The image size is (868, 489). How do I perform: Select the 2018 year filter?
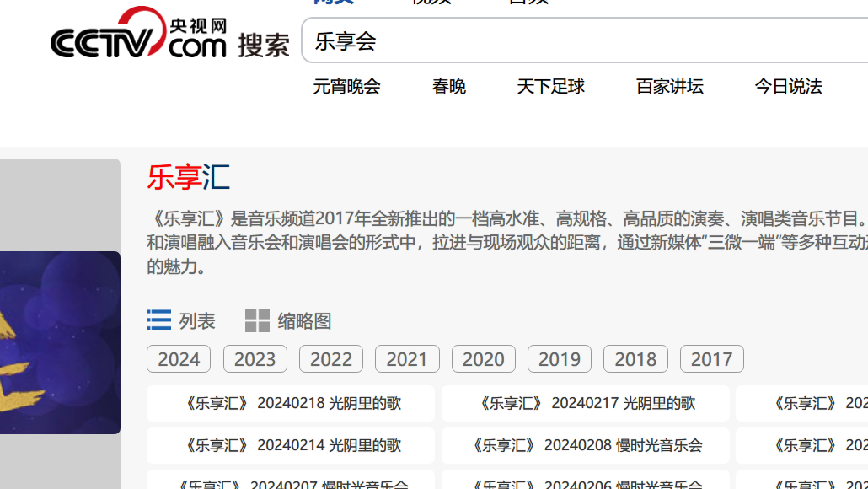pyautogui.click(x=635, y=359)
